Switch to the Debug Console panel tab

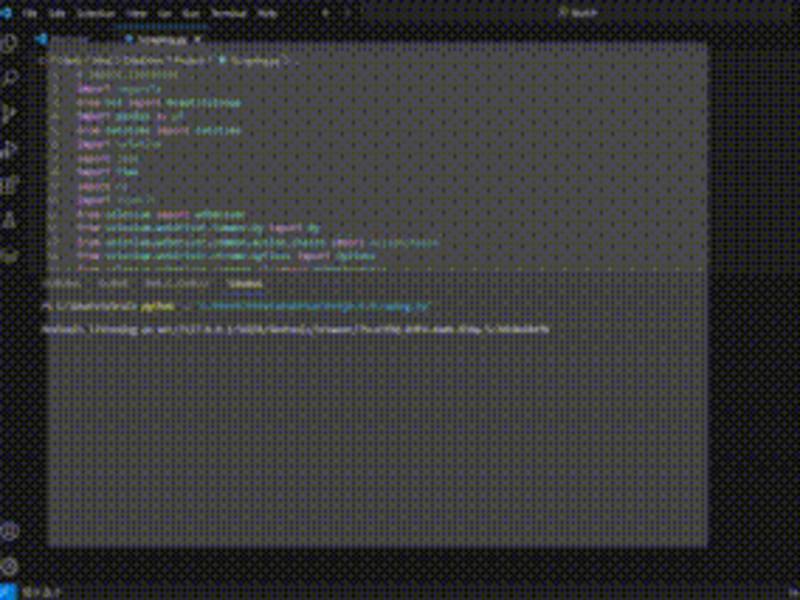(177, 283)
